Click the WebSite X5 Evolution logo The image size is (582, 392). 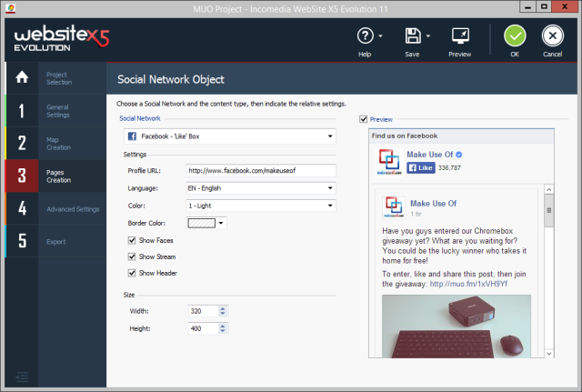tap(62, 38)
